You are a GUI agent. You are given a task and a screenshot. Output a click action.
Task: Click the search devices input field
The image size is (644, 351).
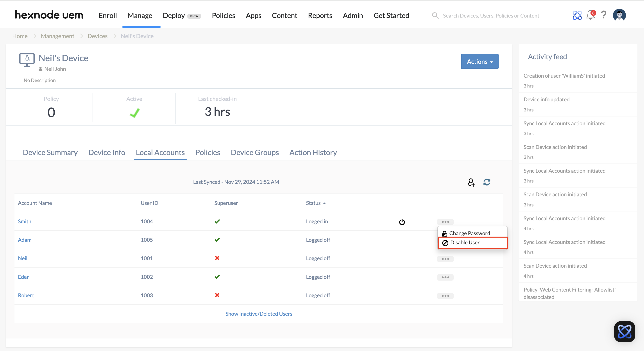coord(491,16)
